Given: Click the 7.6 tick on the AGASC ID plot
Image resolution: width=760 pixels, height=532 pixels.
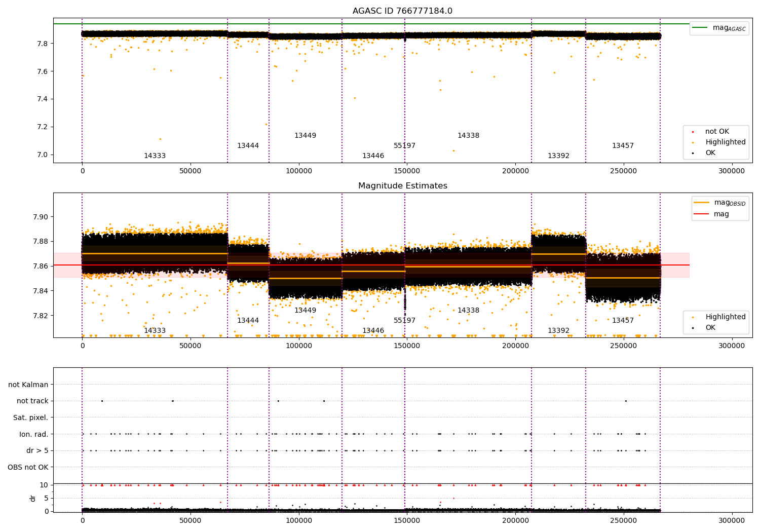Looking at the screenshot, I should point(43,71).
